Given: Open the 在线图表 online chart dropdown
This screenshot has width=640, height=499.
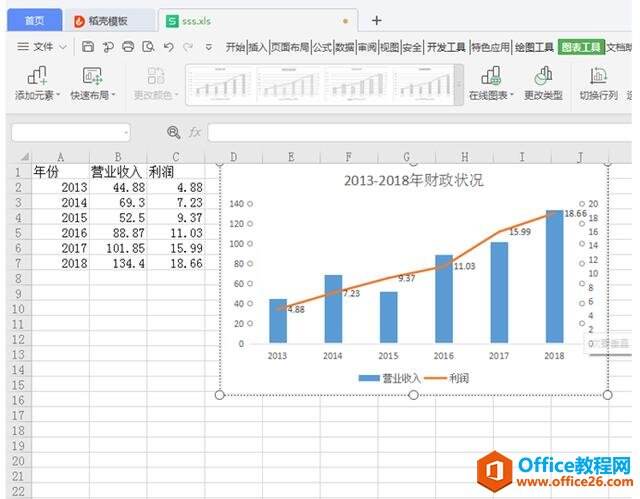Looking at the screenshot, I should coord(491,83).
